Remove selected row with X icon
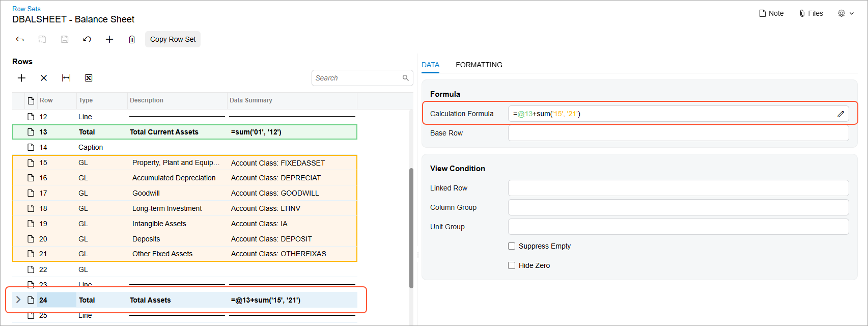The image size is (868, 326). (x=44, y=78)
